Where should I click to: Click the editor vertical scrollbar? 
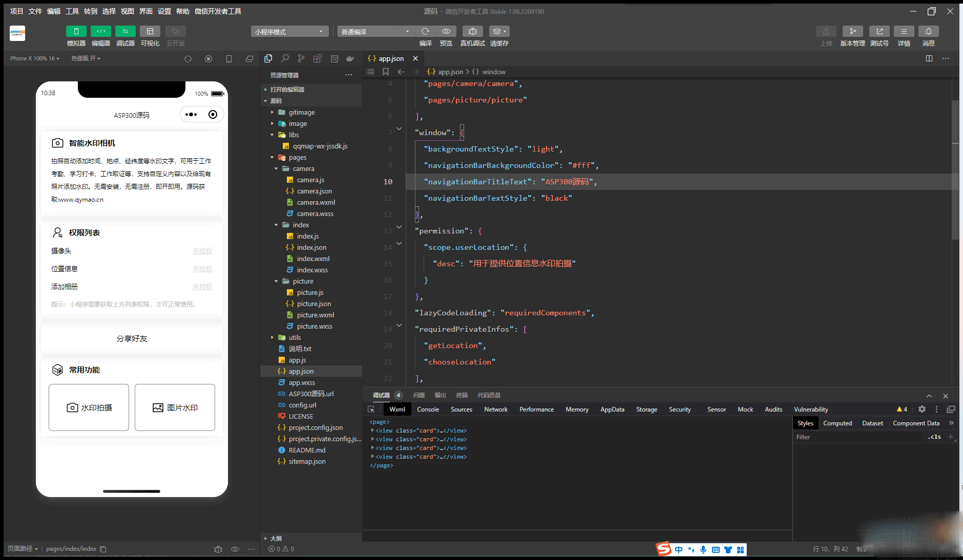[x=955, y=169]
